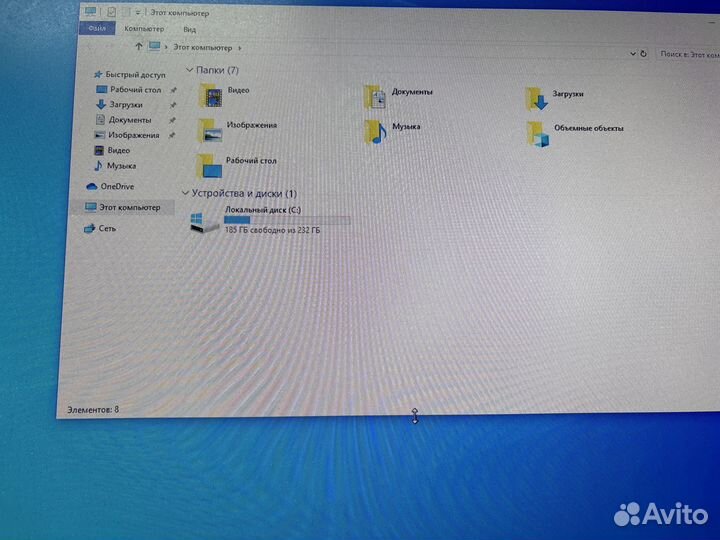Collapse the Устройства и диски (1) section
The height and width of the screenshot is (540, 720).
(185, 192)
